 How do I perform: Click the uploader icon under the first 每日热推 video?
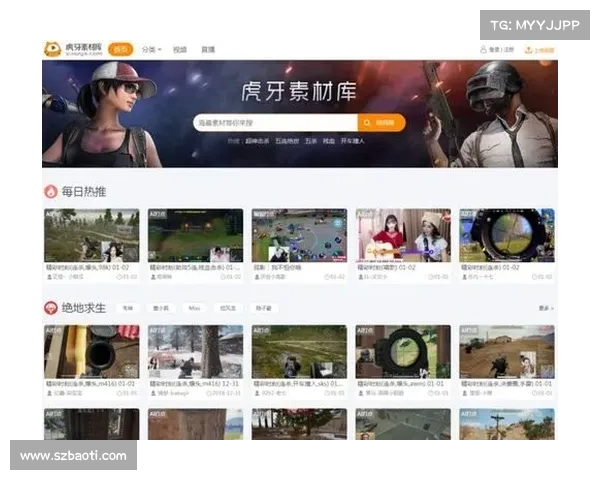point(49,277)
